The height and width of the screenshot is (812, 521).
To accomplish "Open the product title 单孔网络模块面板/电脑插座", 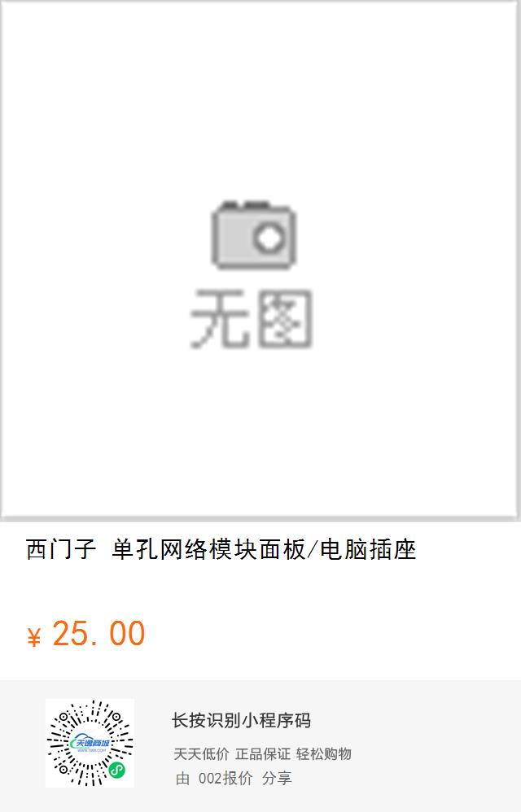I will point(264,549).
